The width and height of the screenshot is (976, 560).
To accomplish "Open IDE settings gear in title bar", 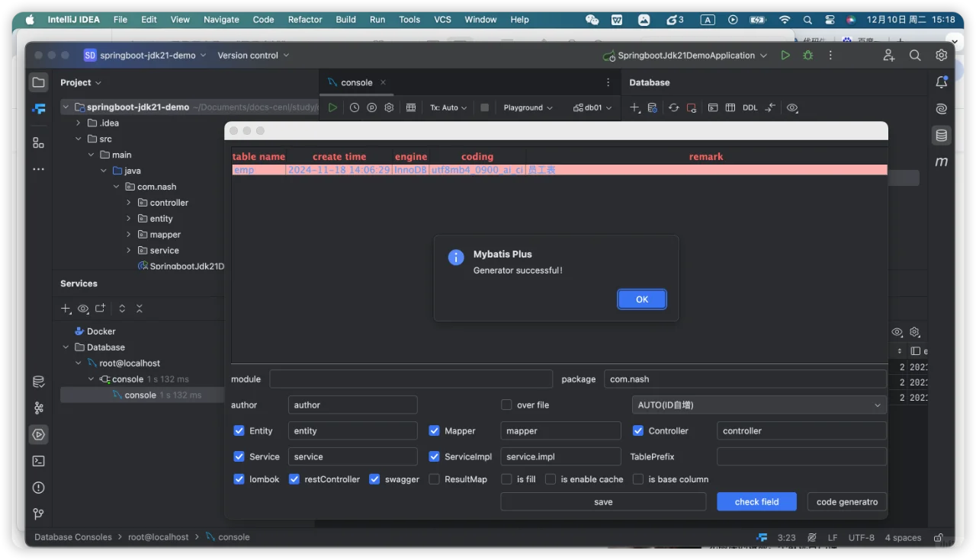I will pos(942,56).
